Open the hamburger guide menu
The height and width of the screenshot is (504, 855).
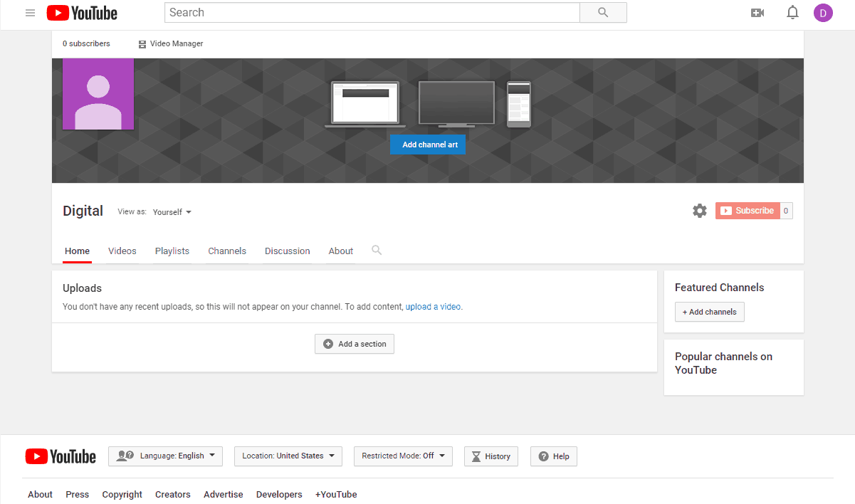30,13
